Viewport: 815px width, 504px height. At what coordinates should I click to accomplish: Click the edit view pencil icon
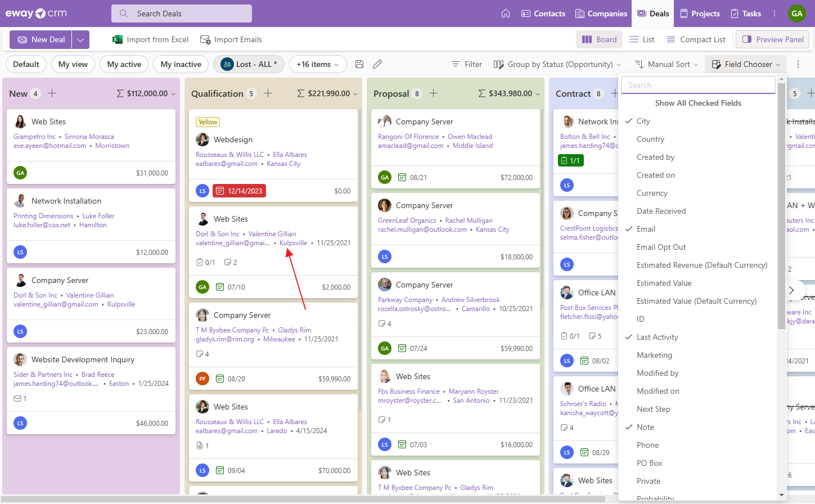pos(377,64)
